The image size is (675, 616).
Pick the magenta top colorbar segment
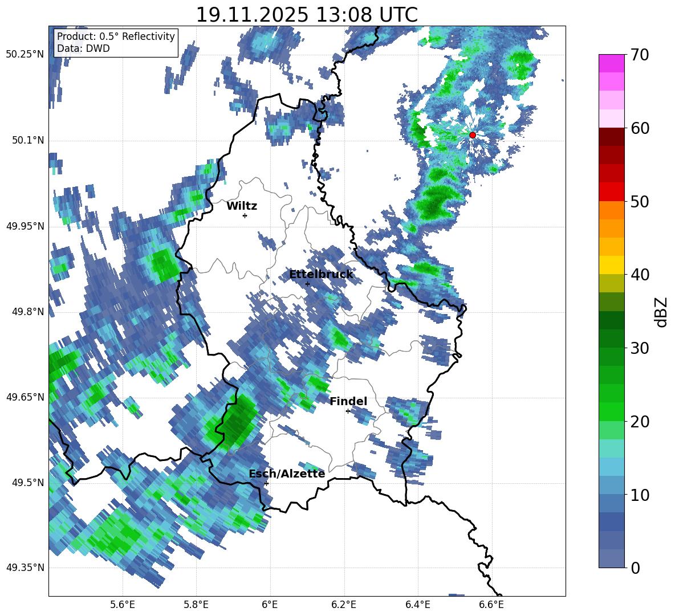click(x=611, y=63)
